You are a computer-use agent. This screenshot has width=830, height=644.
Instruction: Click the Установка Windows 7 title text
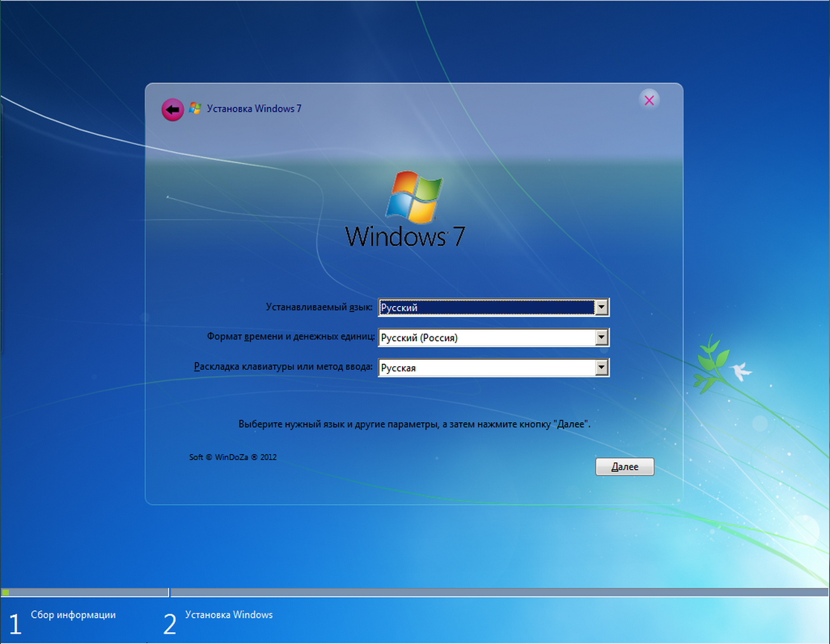[x=254, y=109]
